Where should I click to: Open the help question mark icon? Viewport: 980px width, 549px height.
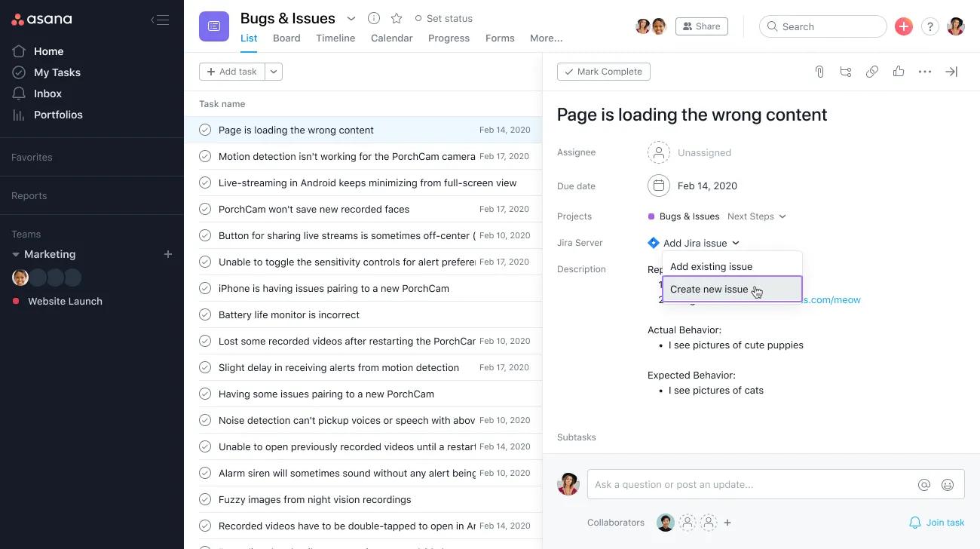click(x=929, y=26)
